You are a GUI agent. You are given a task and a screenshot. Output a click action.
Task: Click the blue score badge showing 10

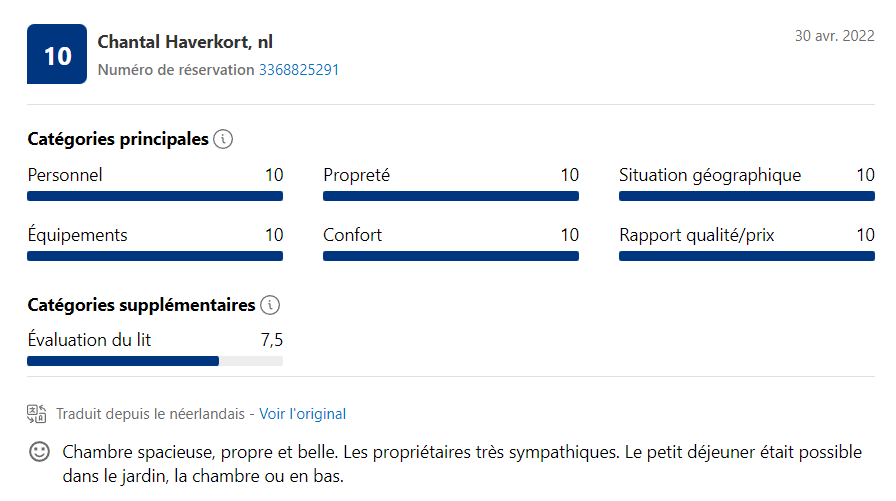[x=57, y=54]
